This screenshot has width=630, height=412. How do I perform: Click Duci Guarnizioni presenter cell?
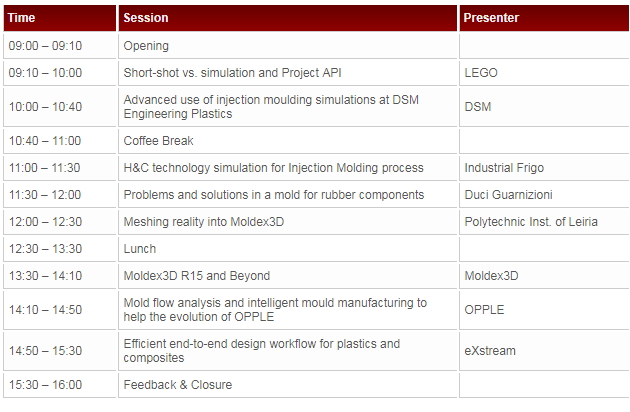click(x=545, y=195)
